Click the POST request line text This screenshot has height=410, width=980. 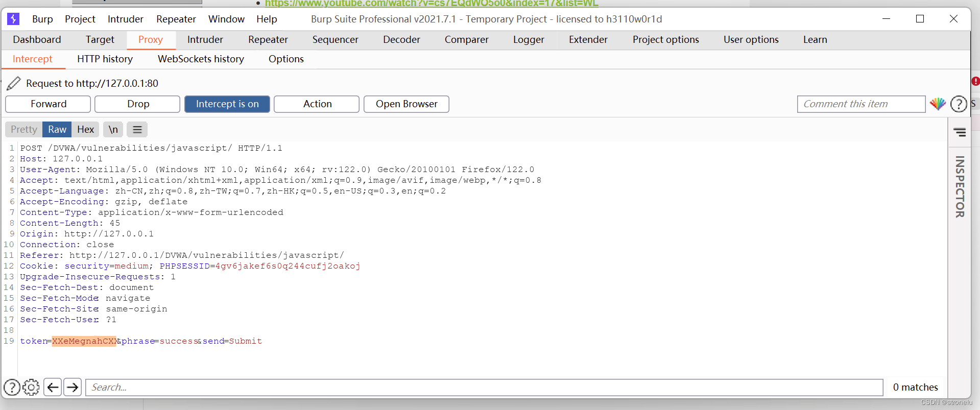click(x=151, y=148)
